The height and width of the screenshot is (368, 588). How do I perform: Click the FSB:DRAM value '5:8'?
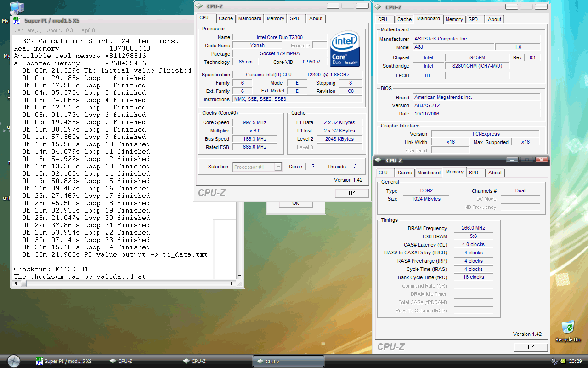pos(473,236)
